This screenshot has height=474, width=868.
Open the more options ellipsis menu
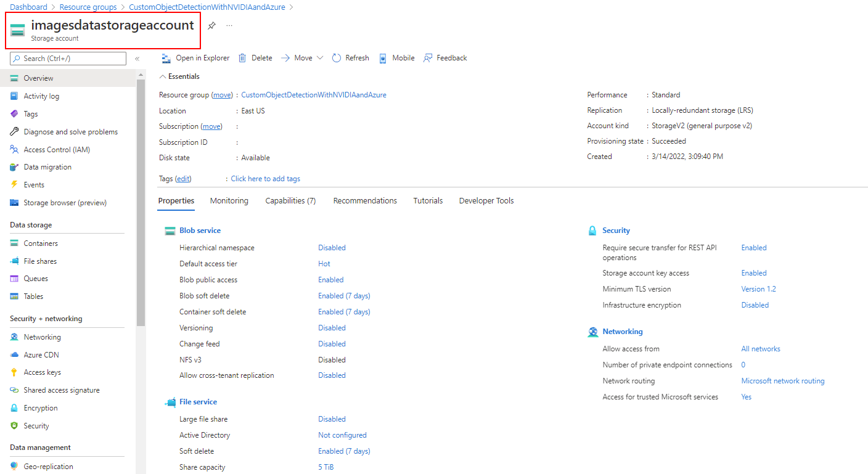[x=229, y=25]
